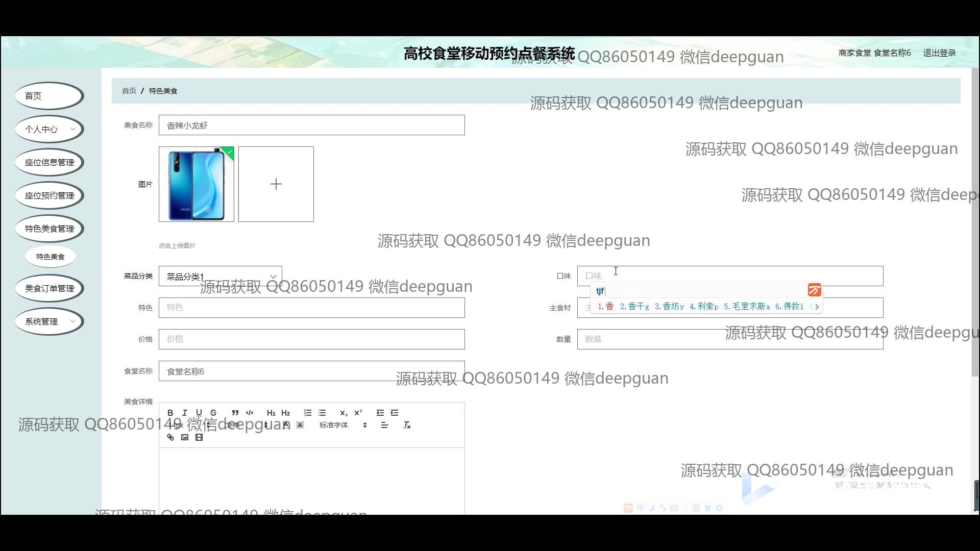Insert a blockquote via quote icon
Image resolution: width=980 pixels, height=551 pixels.
[235, 413]
